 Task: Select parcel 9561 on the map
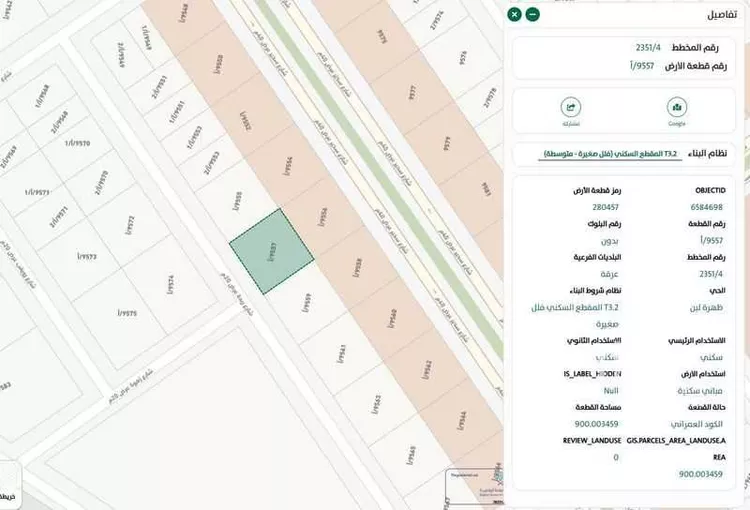341,353
